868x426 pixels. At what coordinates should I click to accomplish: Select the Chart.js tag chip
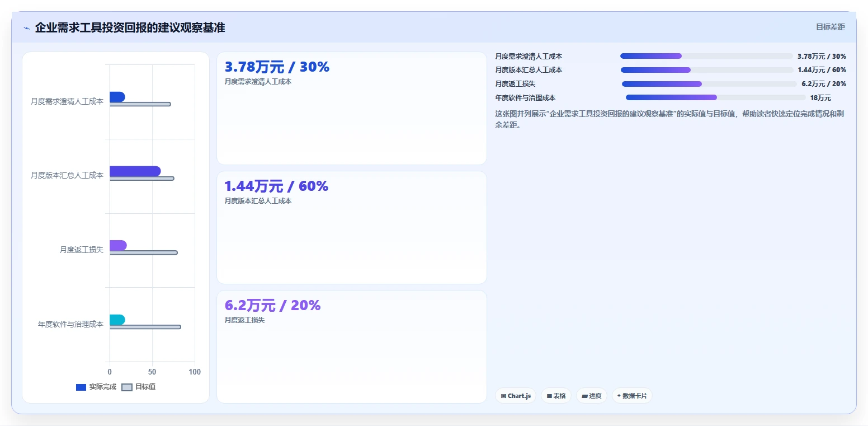coord(515,396)
